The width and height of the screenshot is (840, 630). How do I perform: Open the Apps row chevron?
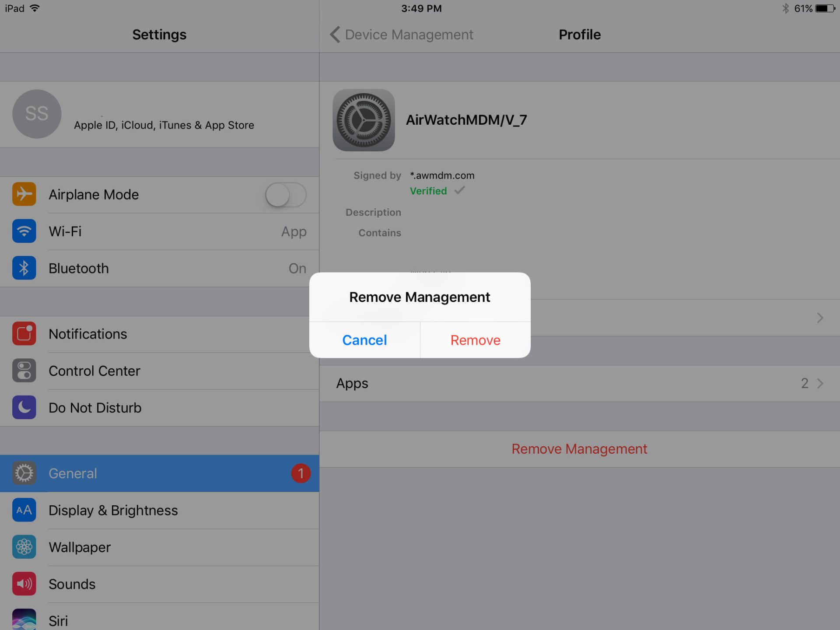[820, 384]
